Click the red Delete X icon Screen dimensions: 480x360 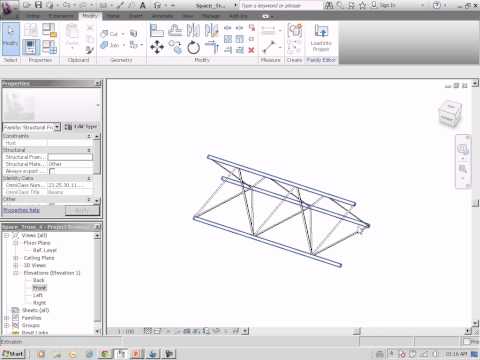click(x=251, y=50)
